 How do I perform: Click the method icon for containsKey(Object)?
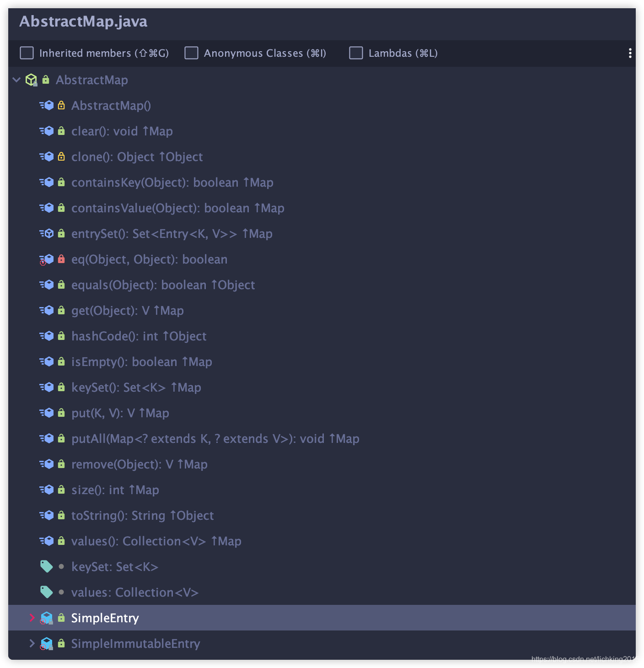coord(47,183)
